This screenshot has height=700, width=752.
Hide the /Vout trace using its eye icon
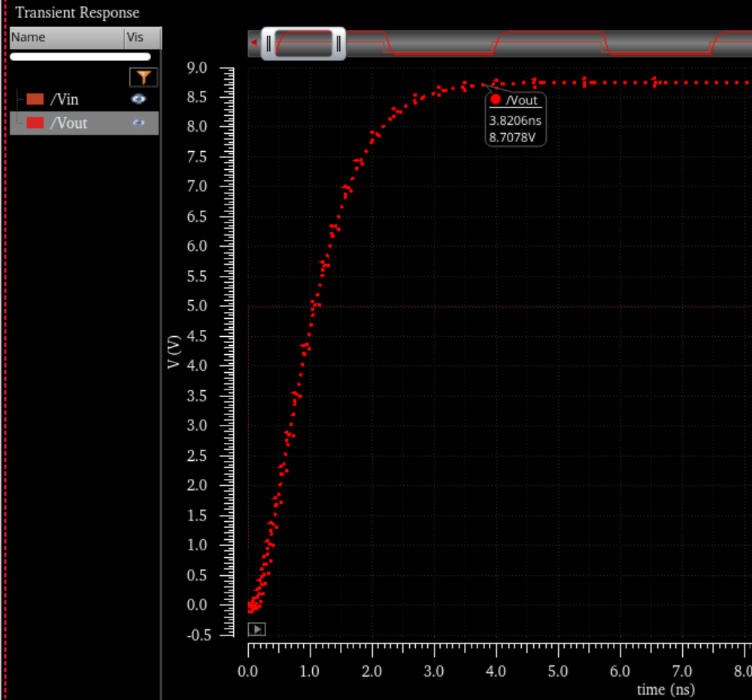point(138,123)
